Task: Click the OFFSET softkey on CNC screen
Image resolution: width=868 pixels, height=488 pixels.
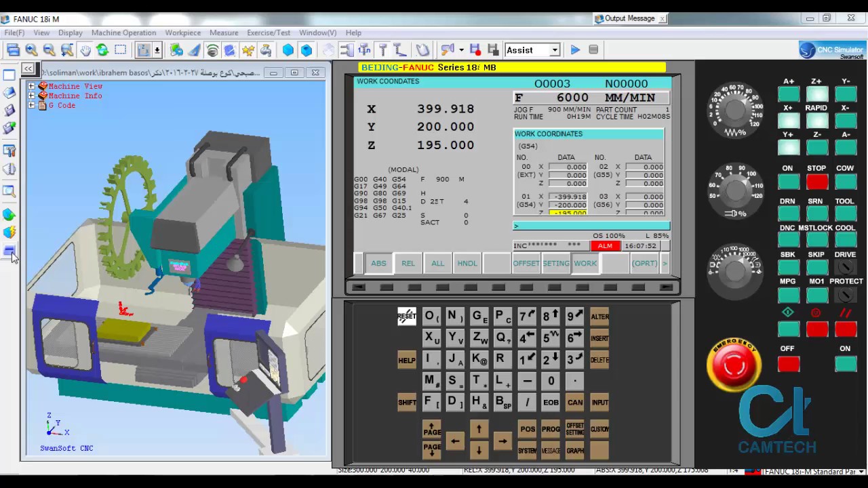Action: tap(526, 263)
